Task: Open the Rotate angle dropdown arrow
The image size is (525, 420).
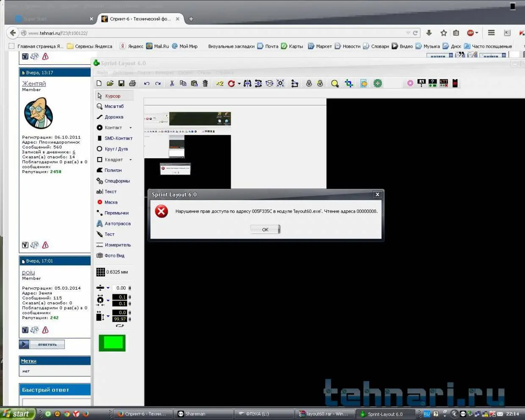Action: [239, 83]
